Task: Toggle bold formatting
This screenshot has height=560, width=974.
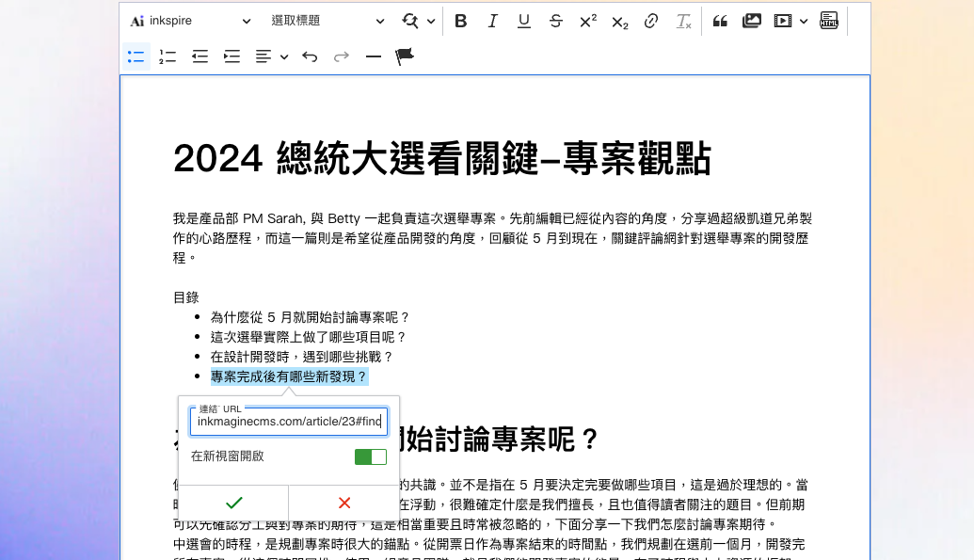Action: (x=460, y=21)
